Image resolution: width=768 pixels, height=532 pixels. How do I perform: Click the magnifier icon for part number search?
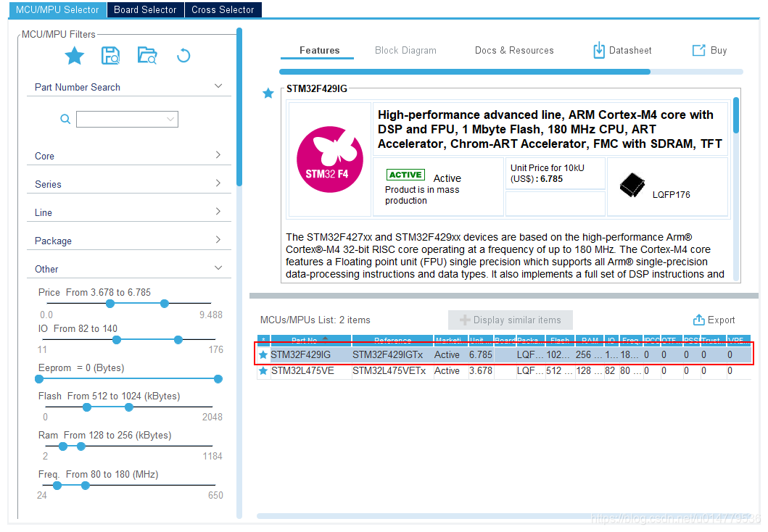tap(65, 119)
